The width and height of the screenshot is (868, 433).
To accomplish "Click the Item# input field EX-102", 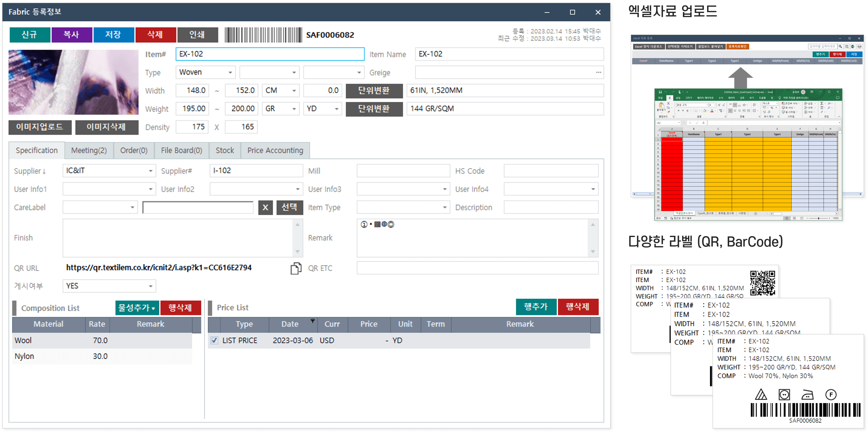I will (270, 54).
